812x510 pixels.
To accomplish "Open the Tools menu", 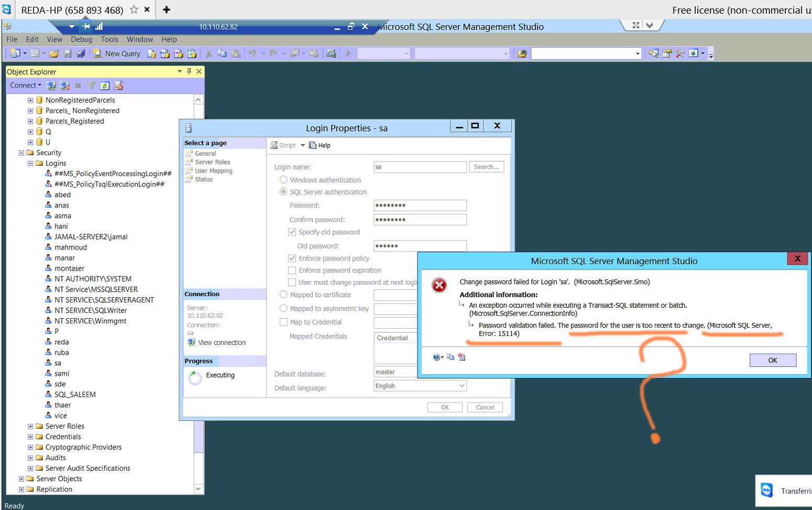I will [x=109, y=39].
